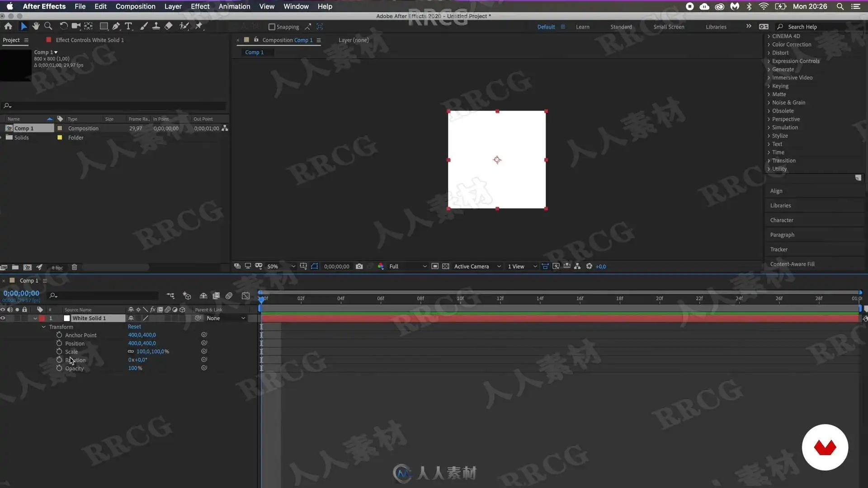Collapse the White Solid 1 layer properties
The height and width of the screenshot is (488, 868).
(x=35, y=318)
